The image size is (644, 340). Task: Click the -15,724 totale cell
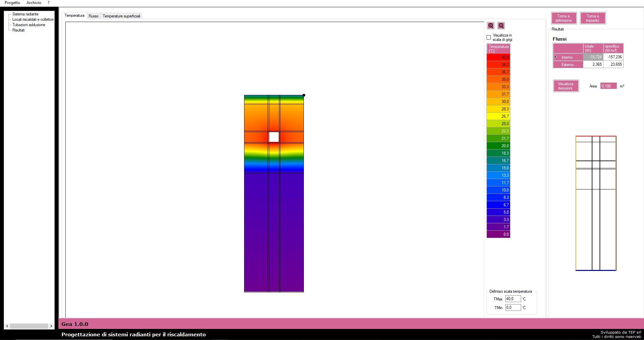[x=593, y=57]
